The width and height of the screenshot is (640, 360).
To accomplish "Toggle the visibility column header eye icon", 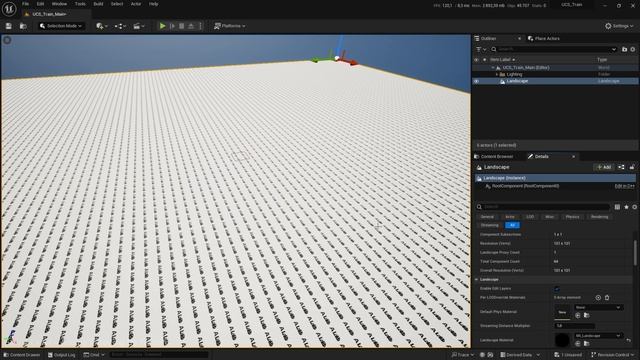I will 476,60.
